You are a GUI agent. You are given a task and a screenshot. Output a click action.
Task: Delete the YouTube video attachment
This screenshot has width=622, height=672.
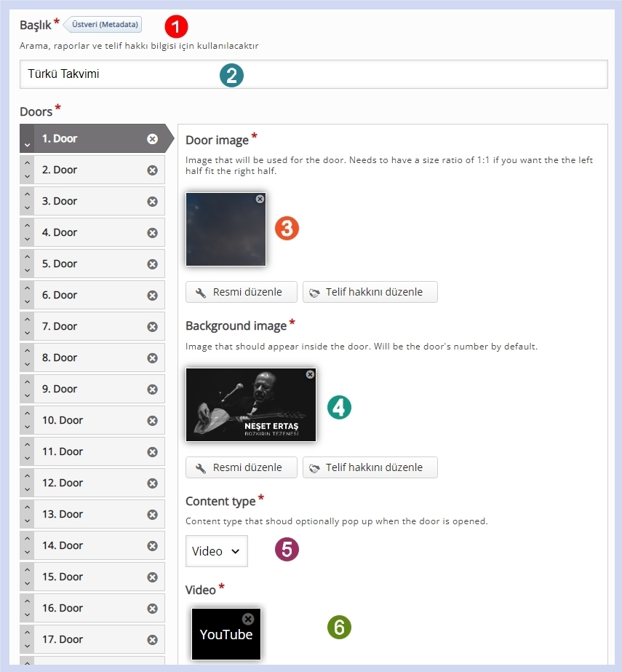(248, 619)
